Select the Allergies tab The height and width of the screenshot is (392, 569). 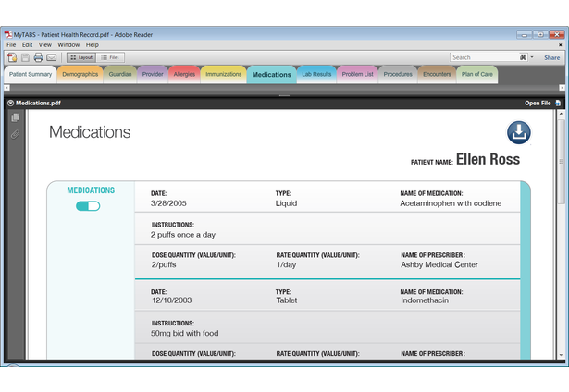click(x=184, y=74)
